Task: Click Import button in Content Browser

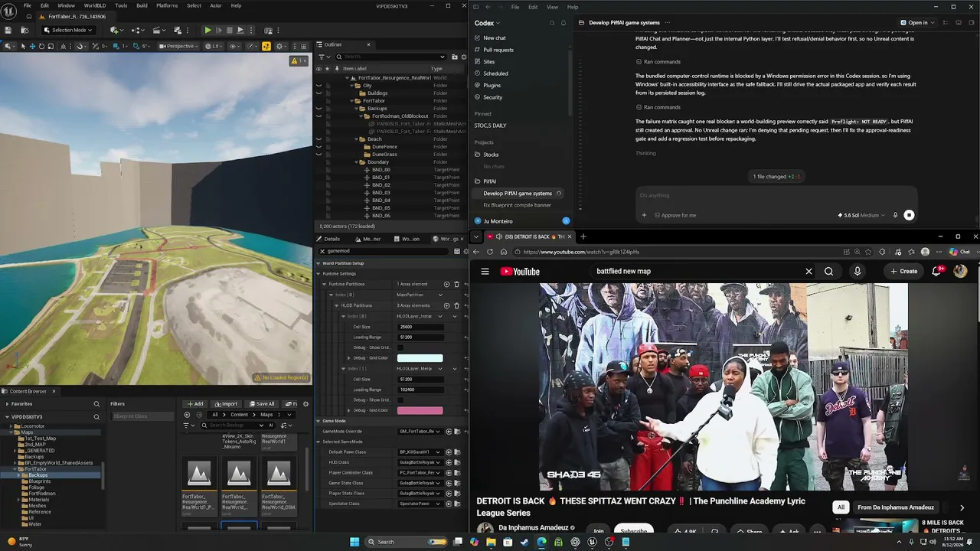Action: pyautogui.click(x=226, y=403)
